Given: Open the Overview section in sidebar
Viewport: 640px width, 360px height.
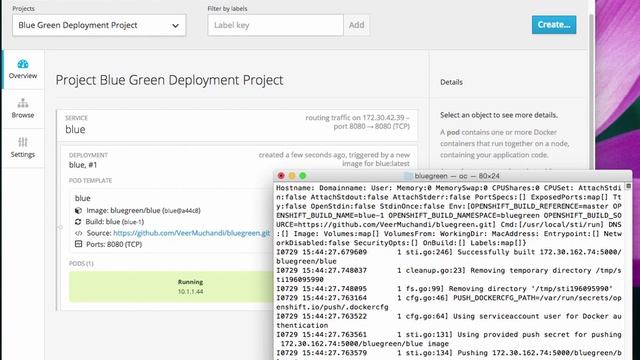Looking at the screenshot, I should 23,70.
